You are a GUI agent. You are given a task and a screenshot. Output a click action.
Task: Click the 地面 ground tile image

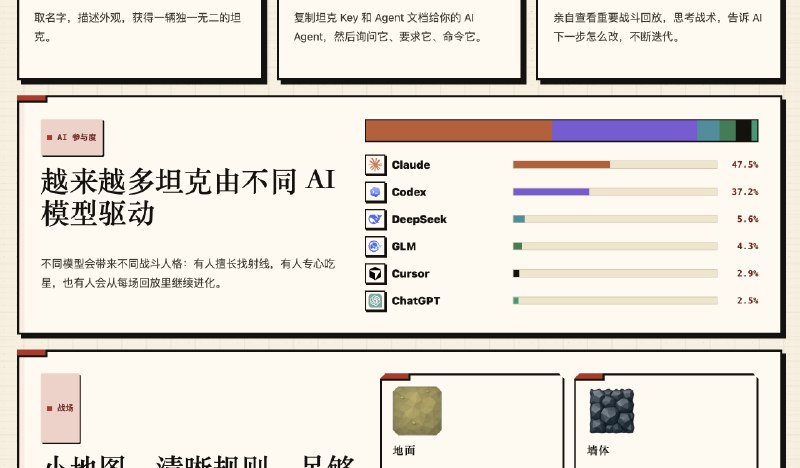[417, 411]
